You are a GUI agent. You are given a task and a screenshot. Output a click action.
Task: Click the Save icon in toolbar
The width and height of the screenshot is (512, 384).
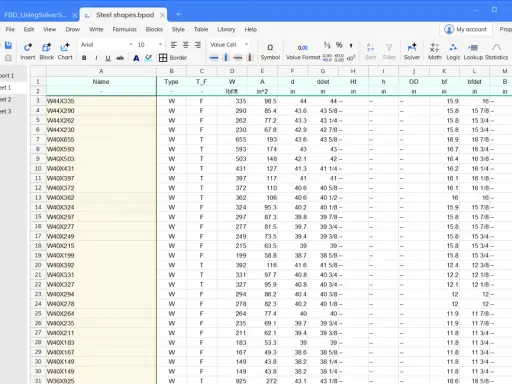pyautogui.click(x=8, y=45)
